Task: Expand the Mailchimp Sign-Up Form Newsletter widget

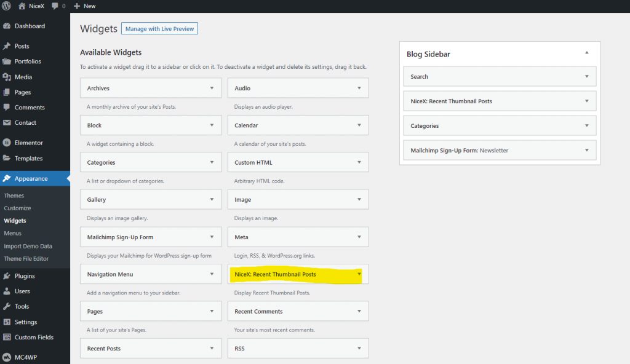Action: point(586,149)
